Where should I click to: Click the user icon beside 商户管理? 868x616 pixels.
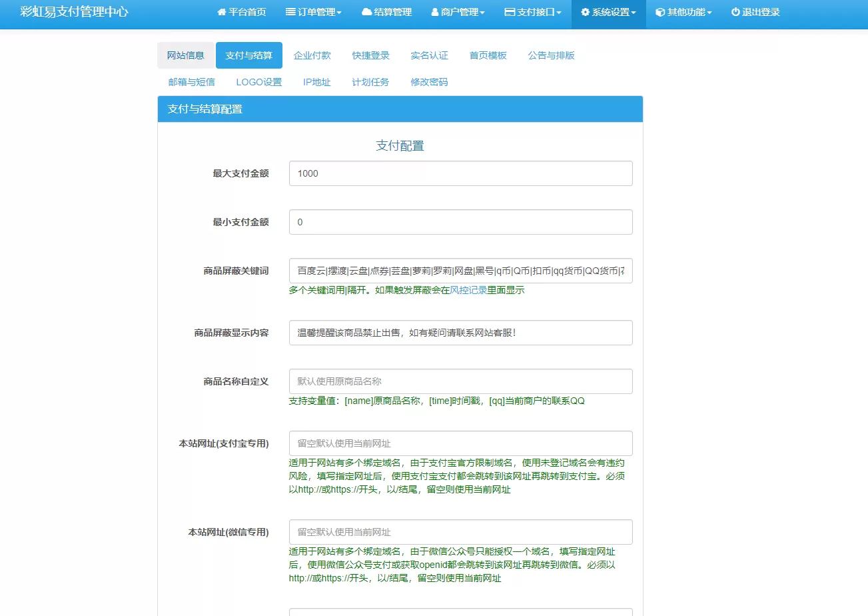pos(435,12)
